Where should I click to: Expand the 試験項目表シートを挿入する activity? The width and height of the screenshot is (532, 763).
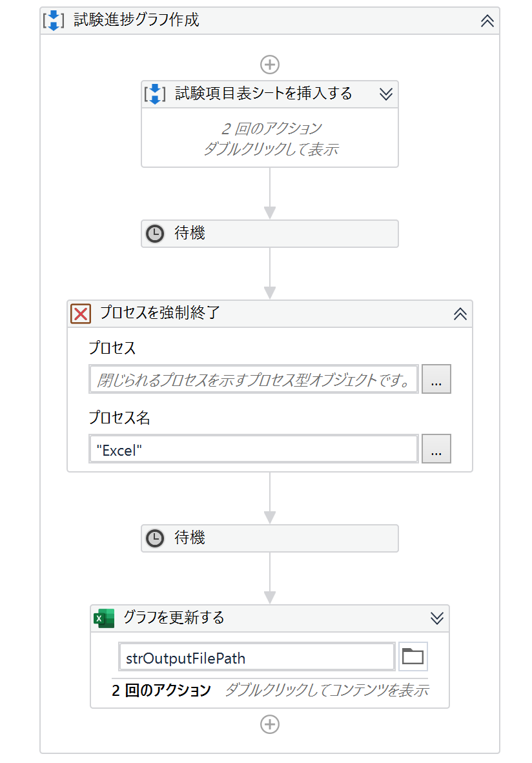click(385, 94)
